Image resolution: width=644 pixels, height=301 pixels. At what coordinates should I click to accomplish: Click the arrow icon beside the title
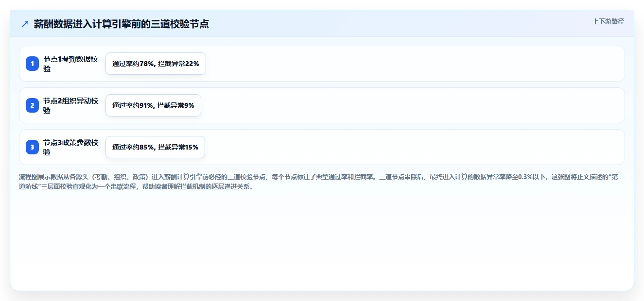pyautogui.click(x=25, y=24)
